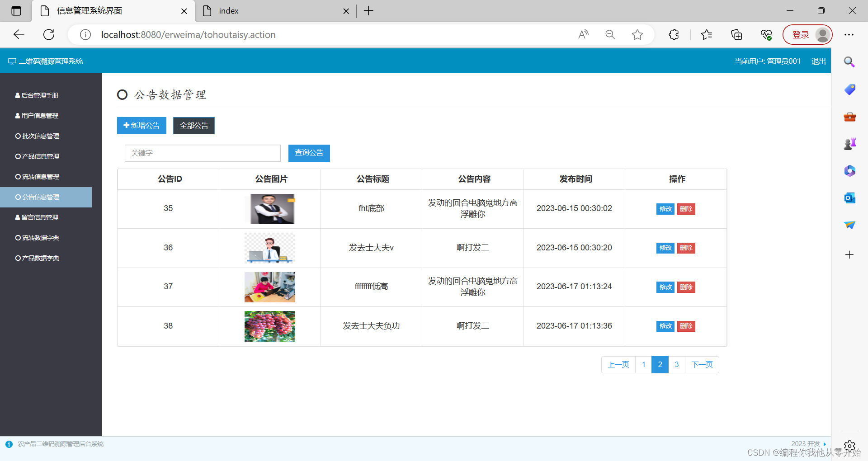Click the 关键字 keyword input field
Image resolution: width=868 pixels, height=461 pixels.
(x=202, y=153)
